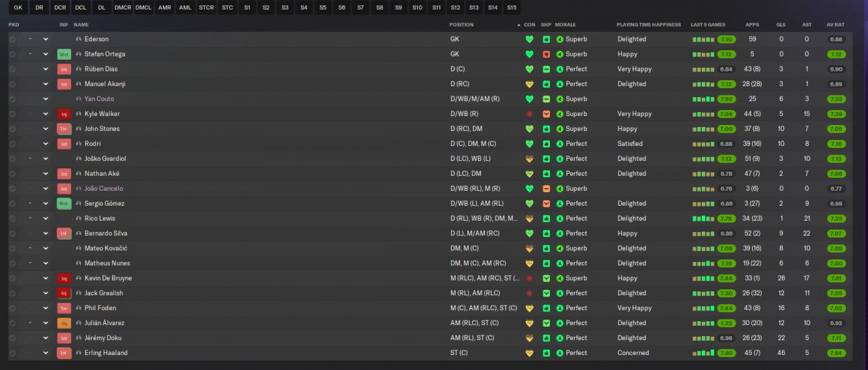Select the STCR position slot
The width and height of the screenshot is (868, 370).
coord(206,8)
